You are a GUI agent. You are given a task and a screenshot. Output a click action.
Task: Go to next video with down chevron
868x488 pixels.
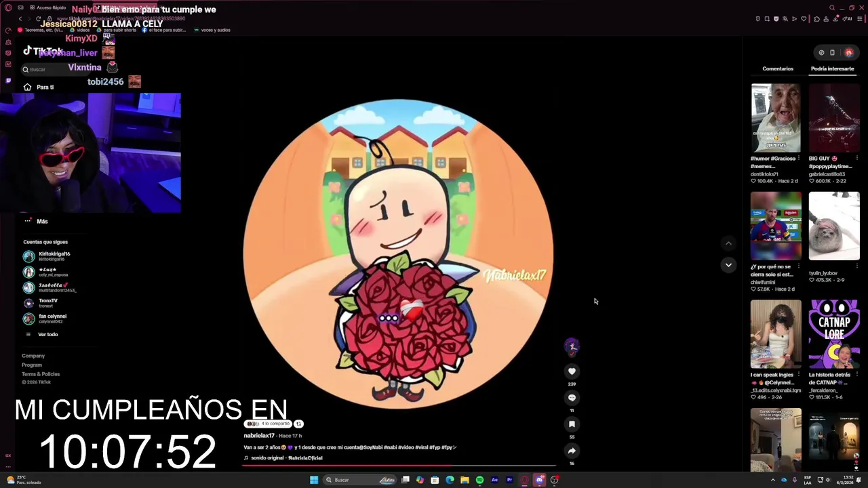[728, 265]
